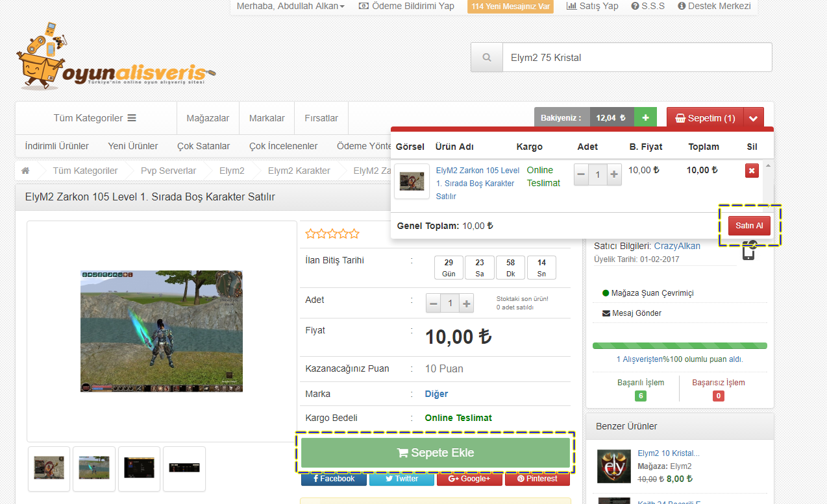The width and height of the screenshot is (827, 504).
Task: Select the second product thumbnail
Action: pyautogui.click(x=94, y=468)
